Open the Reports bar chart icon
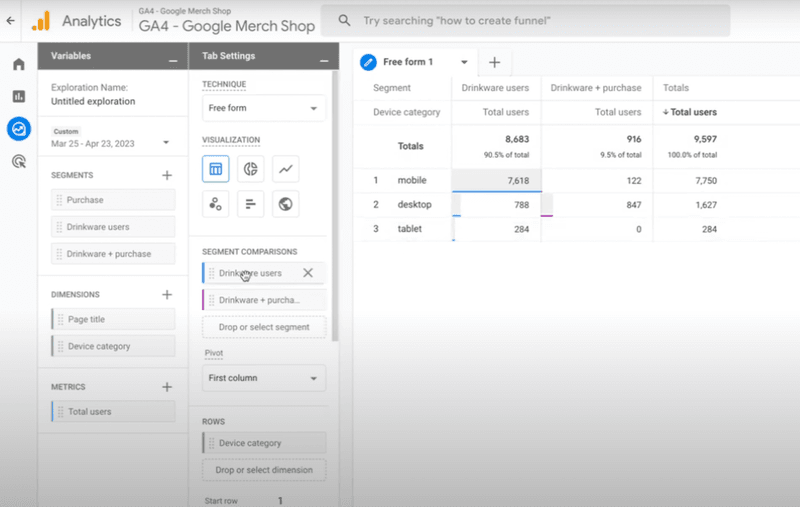The height and width of the screenshot is (507, 800). point(19,96)
